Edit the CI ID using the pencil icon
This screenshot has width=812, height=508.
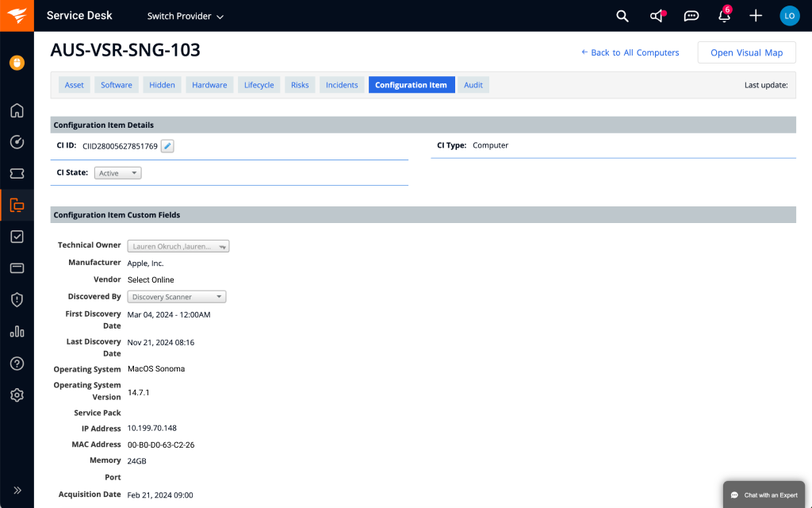(x=167, y=145)
